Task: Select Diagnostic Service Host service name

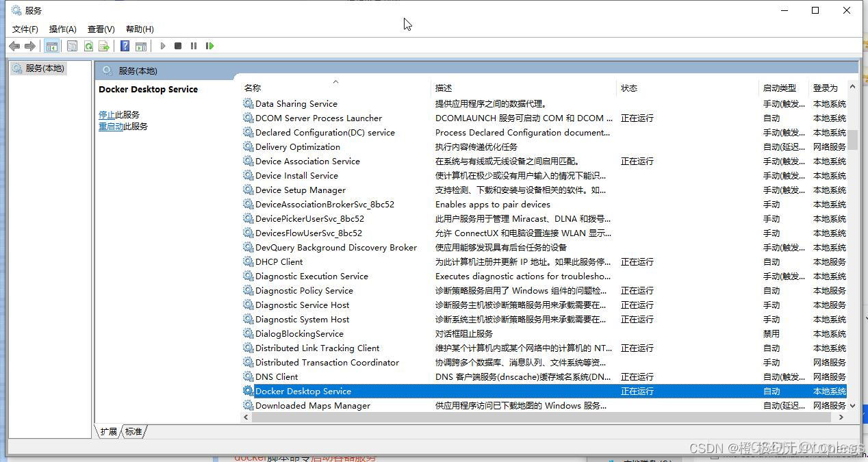Action: [x=303, y=305]
